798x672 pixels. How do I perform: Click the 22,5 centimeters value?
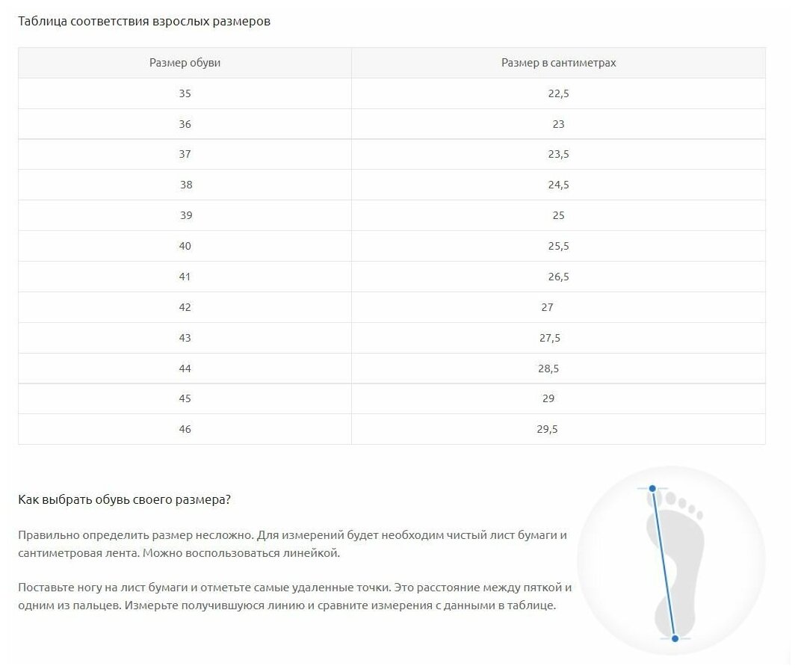click(x=558, y=93)
